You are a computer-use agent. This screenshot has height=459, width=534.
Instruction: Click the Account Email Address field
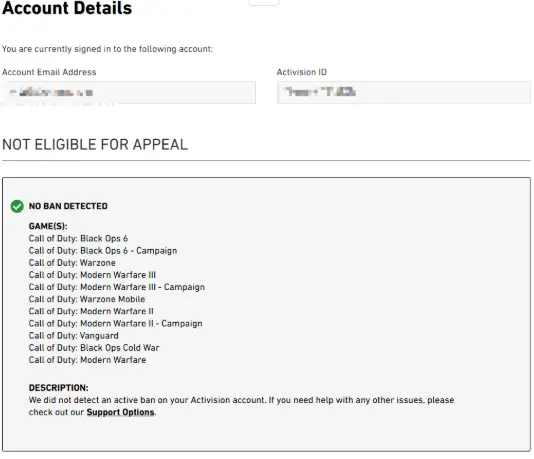(x=129, y=92)
